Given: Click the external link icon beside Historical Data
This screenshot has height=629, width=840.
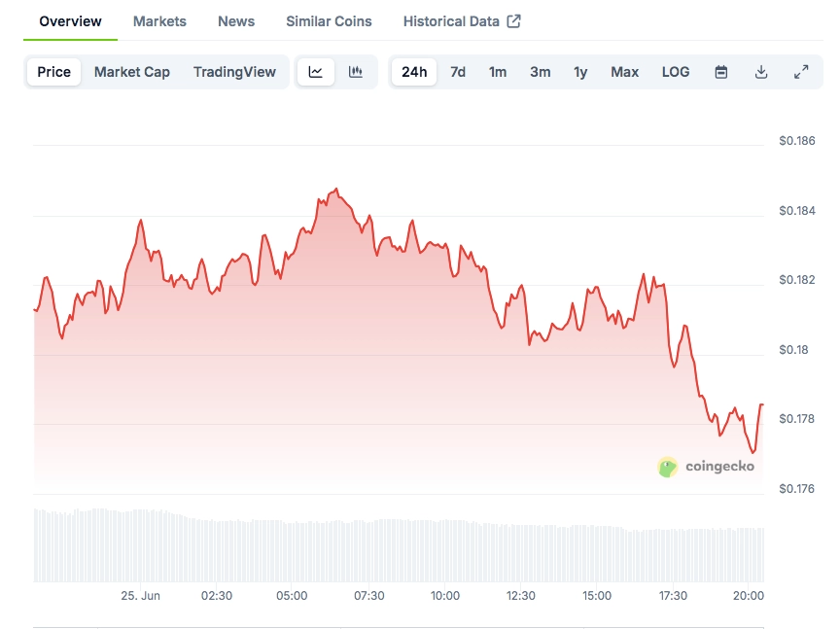Looking at the screenshot, I should point(513,21).
